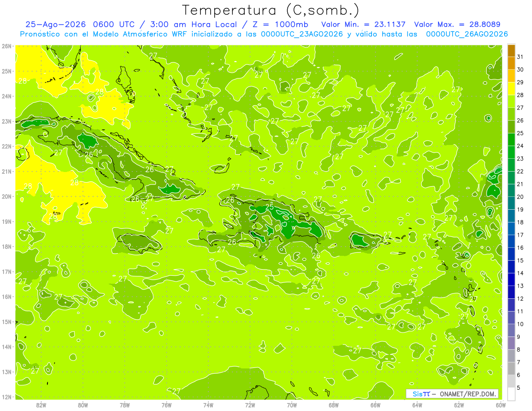The image size is (532, 411).
Task: Click the latitude label "14N"
Action: click(6, 346)
